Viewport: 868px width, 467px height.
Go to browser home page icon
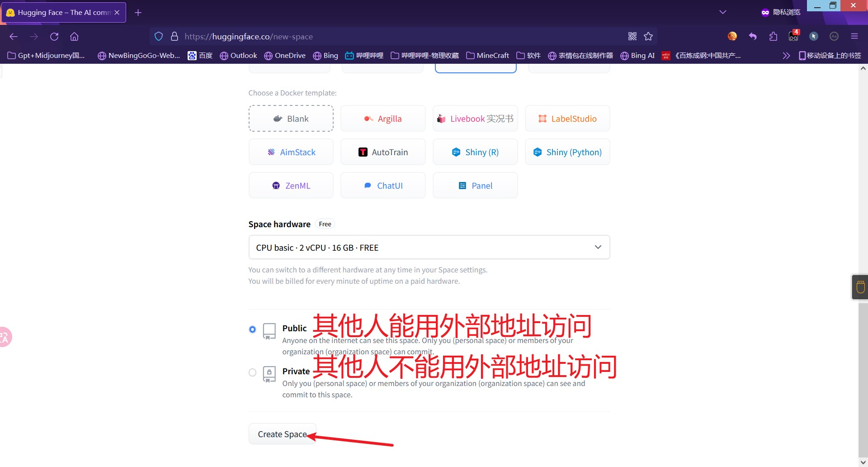tap(74, 37)
